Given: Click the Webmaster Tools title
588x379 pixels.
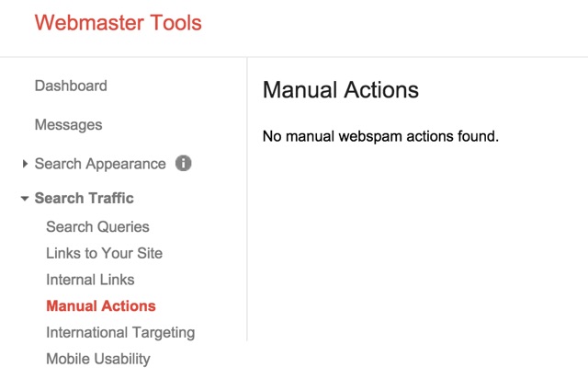Looking at the screenshot, I should point(119,22).
